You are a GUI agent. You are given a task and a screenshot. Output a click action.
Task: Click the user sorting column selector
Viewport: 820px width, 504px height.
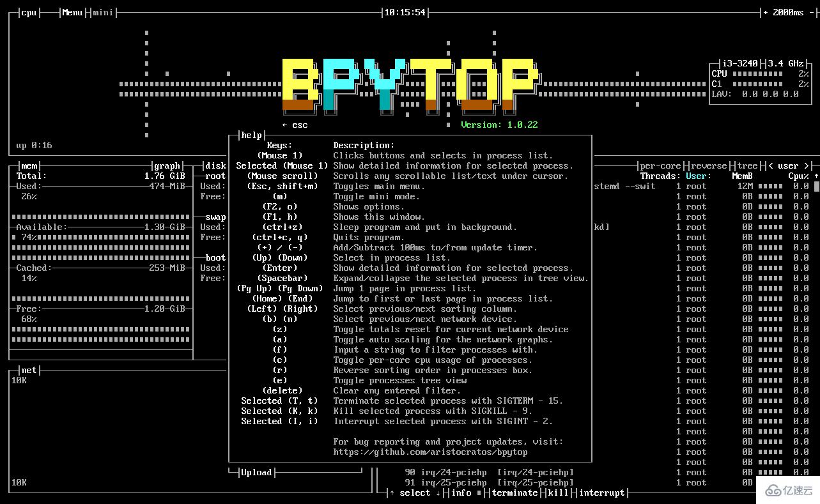[789, 165]
